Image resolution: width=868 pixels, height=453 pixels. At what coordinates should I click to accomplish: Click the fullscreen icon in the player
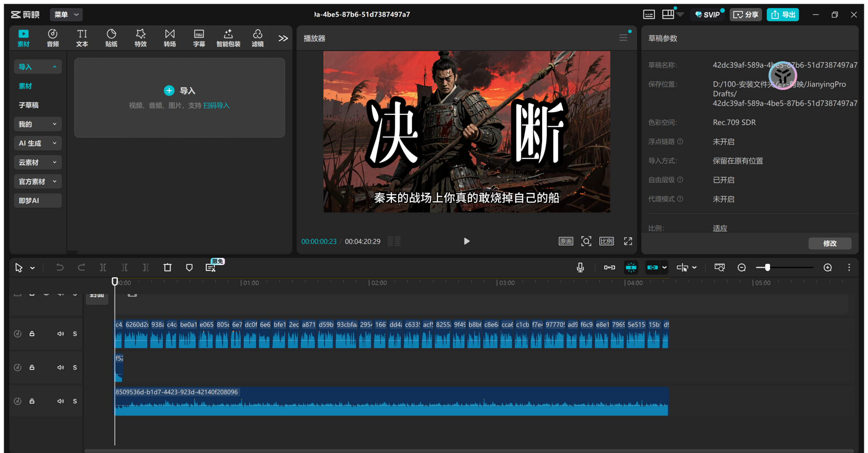point(628,241)
